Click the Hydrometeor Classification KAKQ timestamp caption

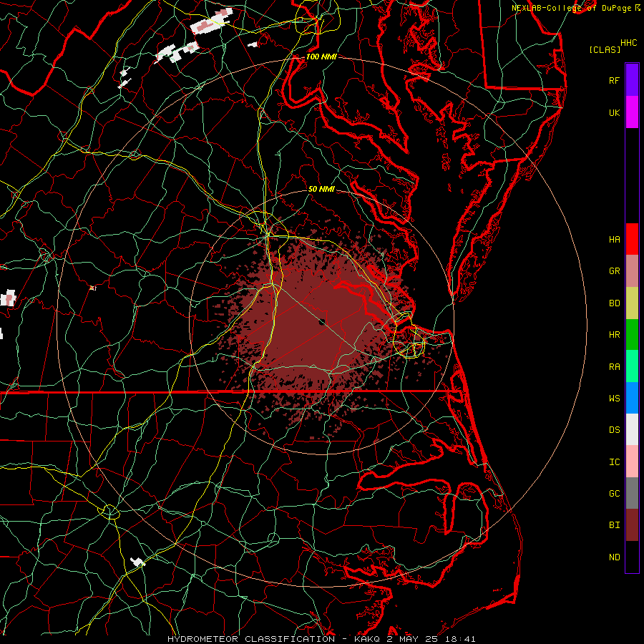point(321,639)
